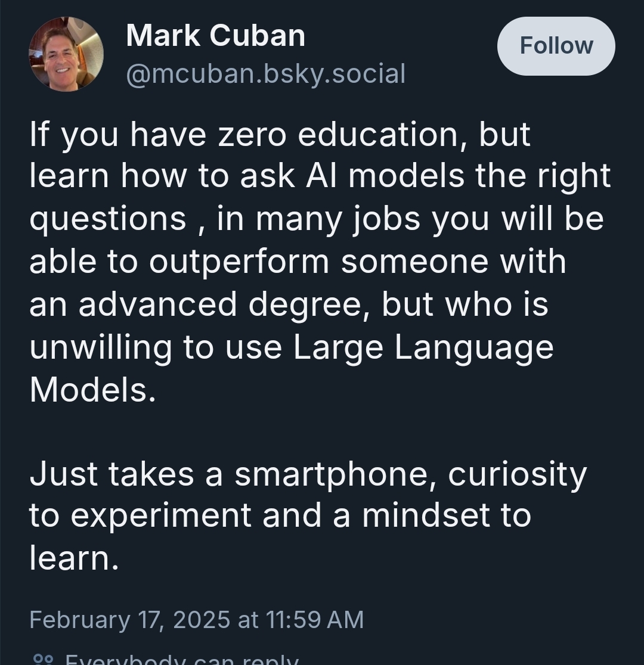Image resolution: width=644 pixels, height=665 pixels.
Task: Click the word "experiment" in the post
Action: click(x=160, y=516)
